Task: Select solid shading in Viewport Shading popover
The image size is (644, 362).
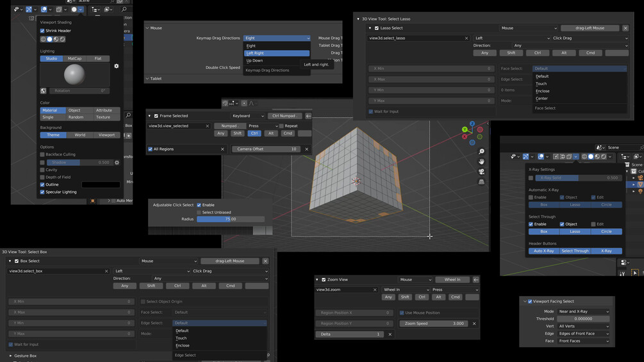Action: (50, 39)
